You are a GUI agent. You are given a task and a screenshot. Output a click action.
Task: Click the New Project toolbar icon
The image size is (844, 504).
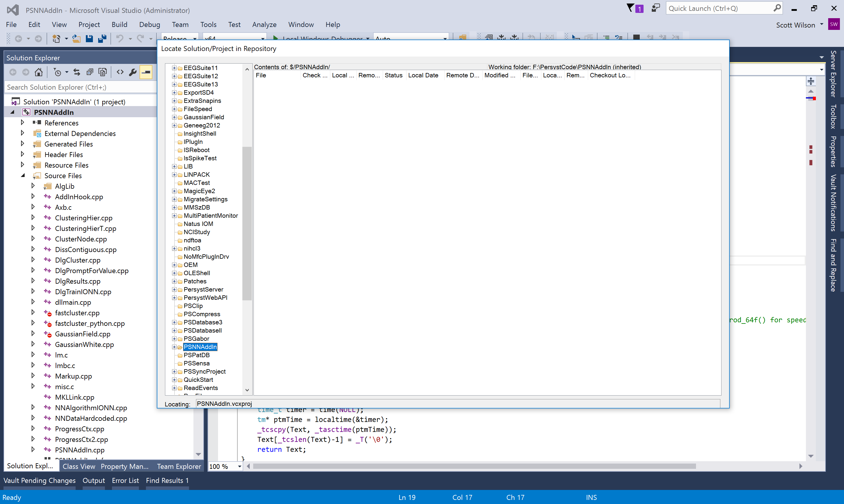56,39
